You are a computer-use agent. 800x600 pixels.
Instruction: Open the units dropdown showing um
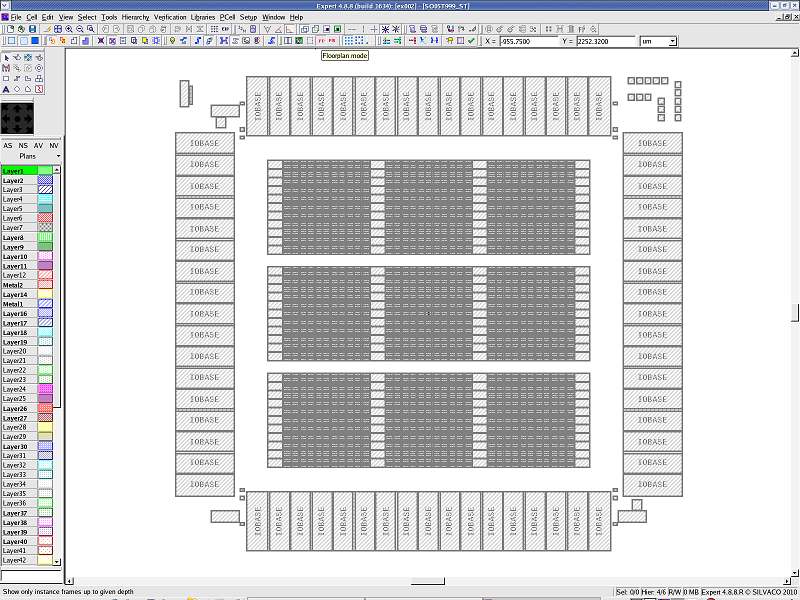coord(658,41)
